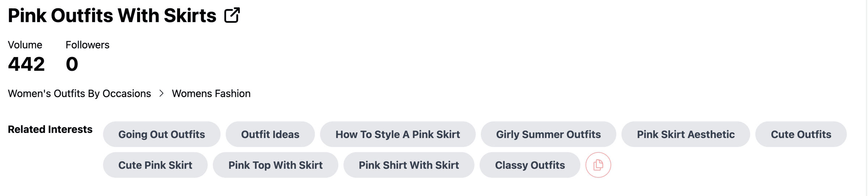Open the Womens Fashion breadcrumb link
Viewport: 868px width, 196px height.
[x=211, y=93]
